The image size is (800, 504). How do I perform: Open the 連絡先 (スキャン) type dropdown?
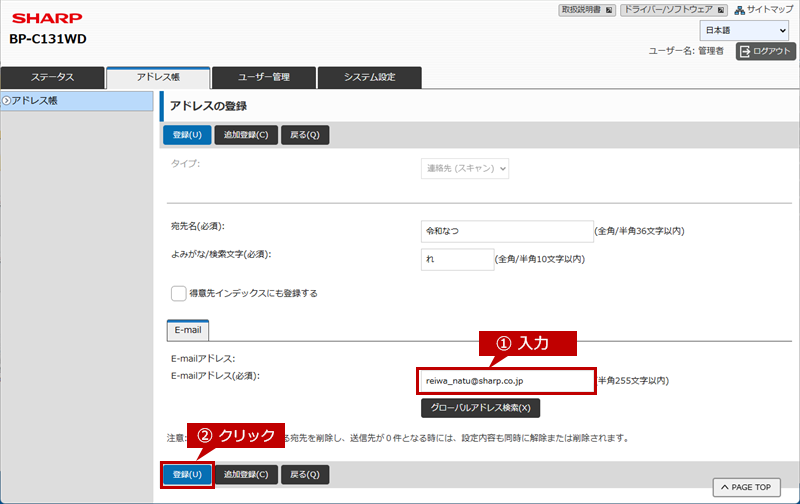tap(465, 168)
